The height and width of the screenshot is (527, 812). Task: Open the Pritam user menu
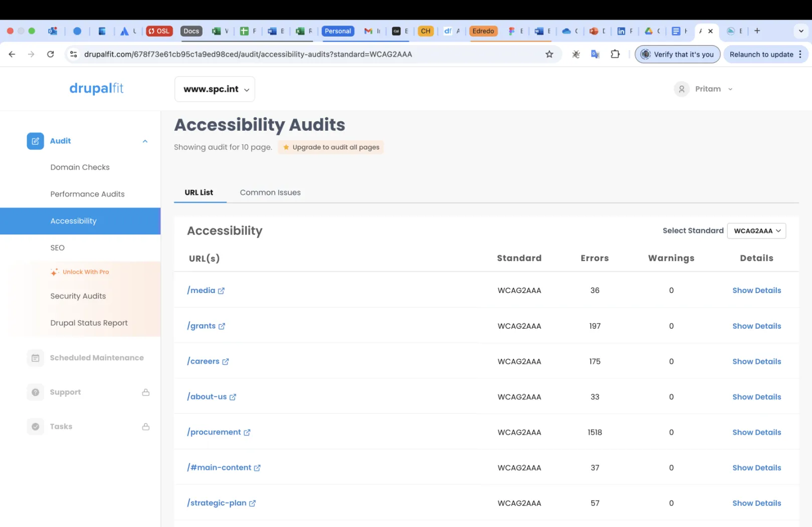[x=704, y=89]
